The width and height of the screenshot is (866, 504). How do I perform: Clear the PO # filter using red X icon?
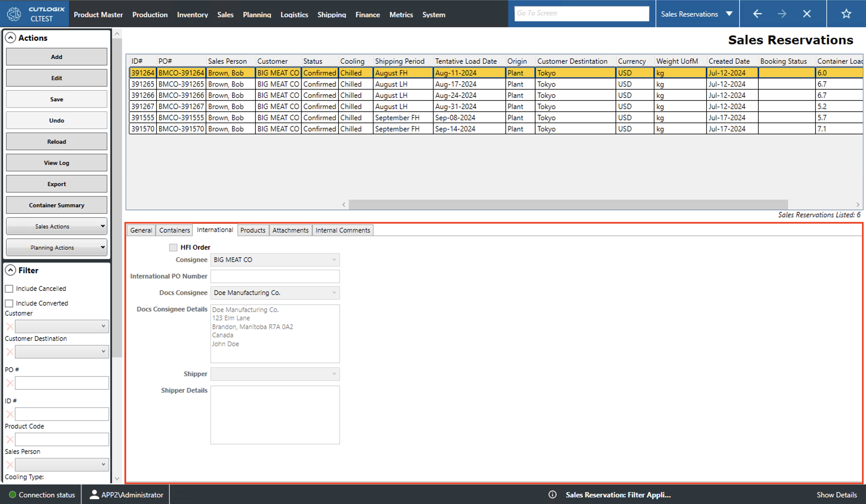coord(10,383)
